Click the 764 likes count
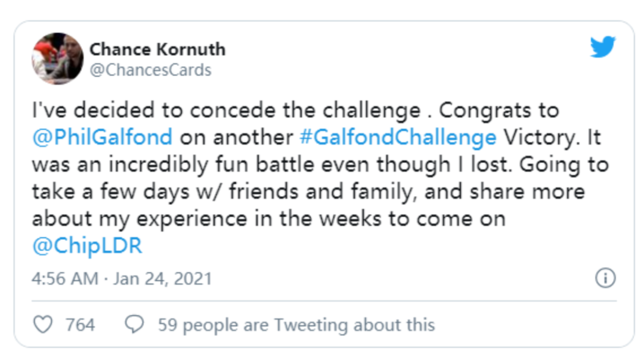The height and width of the screenshot is (358, 644). pos(80,325)
